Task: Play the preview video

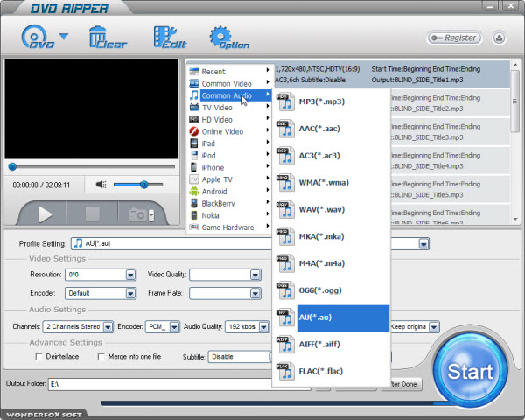Action: pyautogui.click(x=45, y=214)
